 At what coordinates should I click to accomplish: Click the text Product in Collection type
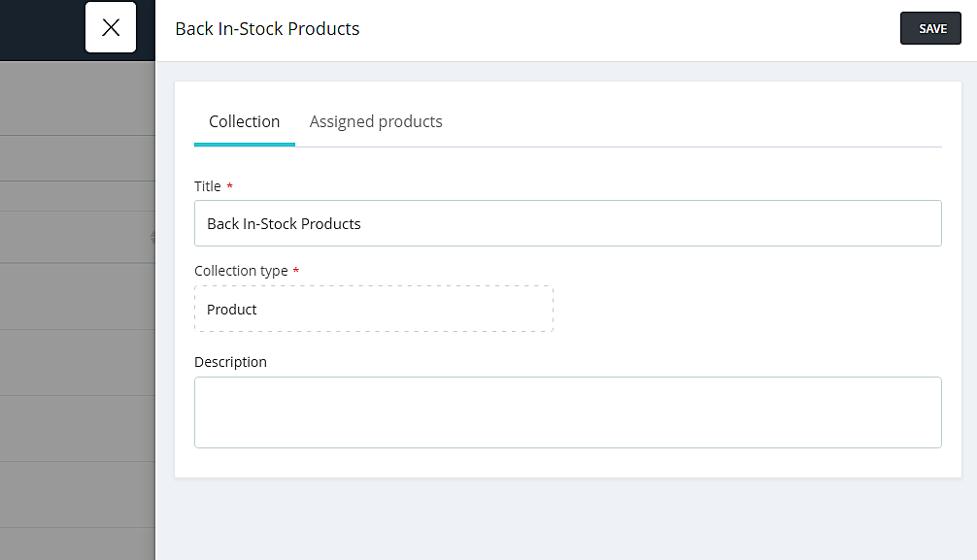[232, 310]
